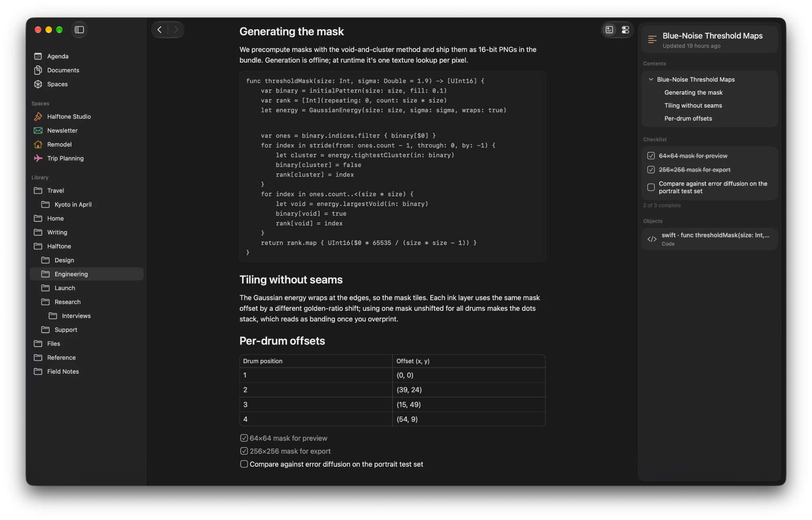The width and height of the screenshot is (812, 520).
Task: Go forward with the right chevron
Action: pos(176,30)
